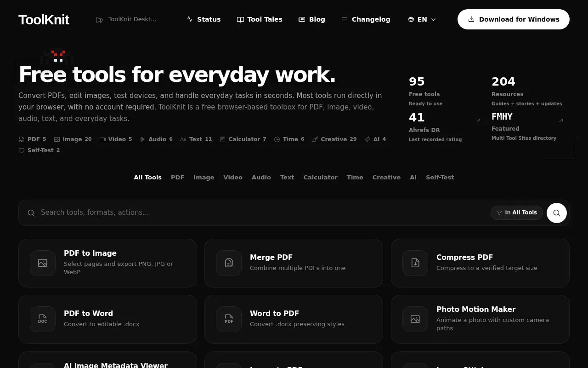This screenshot has width=588, height=368.
Task: Focus the Search tools input field
Action: [x=262, y=213]
